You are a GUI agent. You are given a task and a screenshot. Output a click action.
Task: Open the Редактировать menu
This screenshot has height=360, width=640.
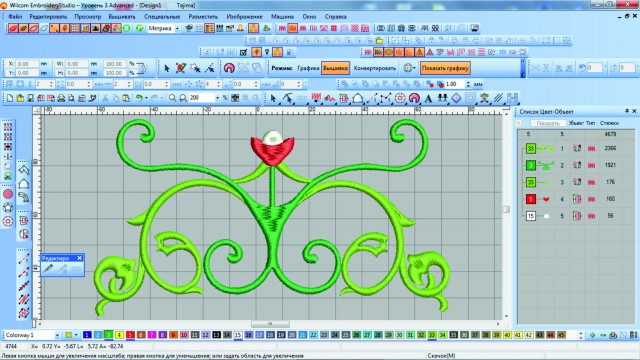point(48,17)
